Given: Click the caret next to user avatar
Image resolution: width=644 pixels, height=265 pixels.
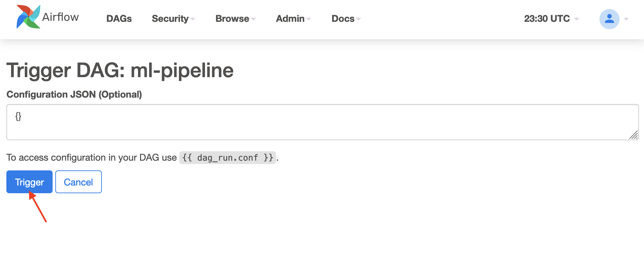Looking at the screenshot, I should 626,19.
